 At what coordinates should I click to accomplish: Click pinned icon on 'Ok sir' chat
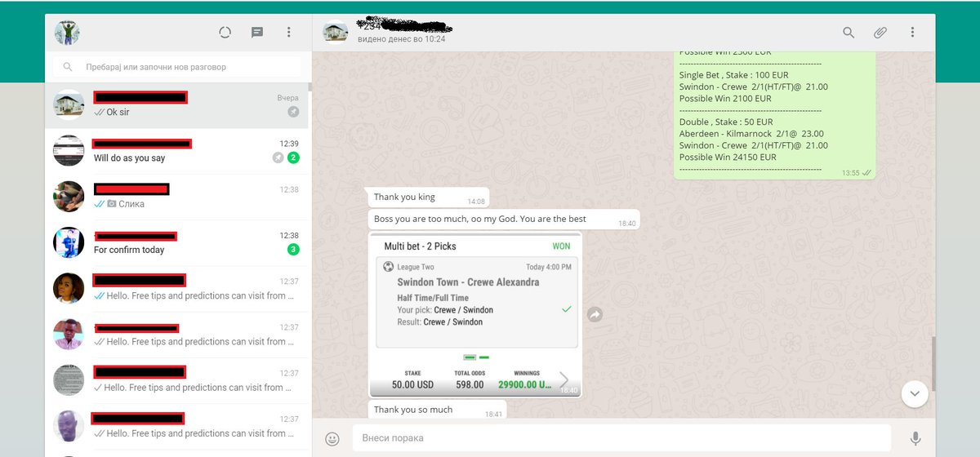tap(293, 112)
